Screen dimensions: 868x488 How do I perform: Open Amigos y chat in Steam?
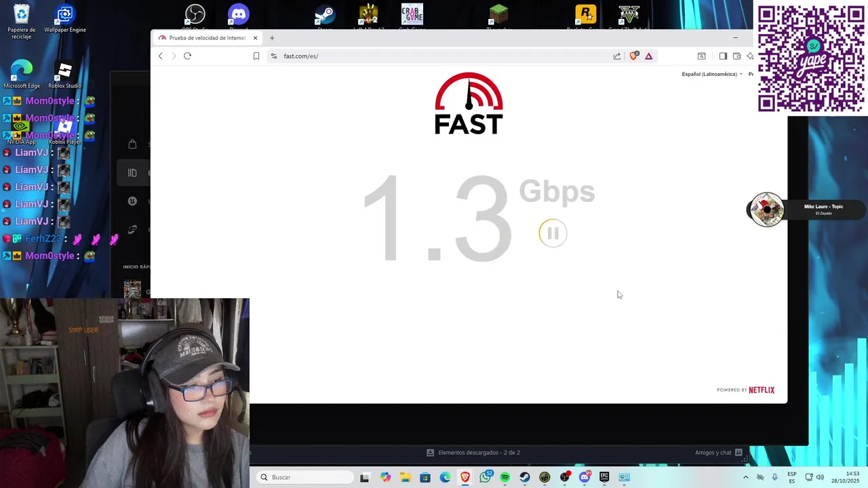[719, 452]
